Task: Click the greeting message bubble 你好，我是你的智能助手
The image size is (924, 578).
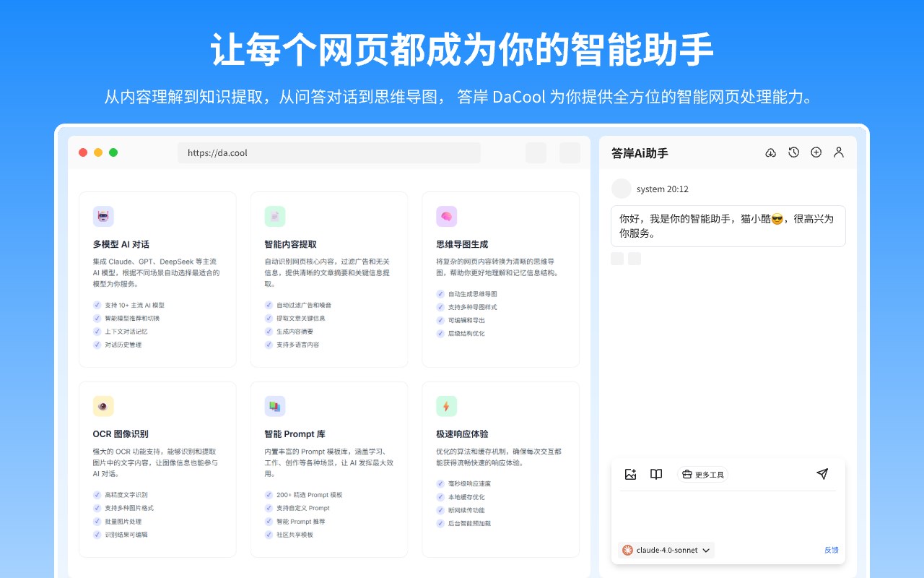Action: click(728, 226)
